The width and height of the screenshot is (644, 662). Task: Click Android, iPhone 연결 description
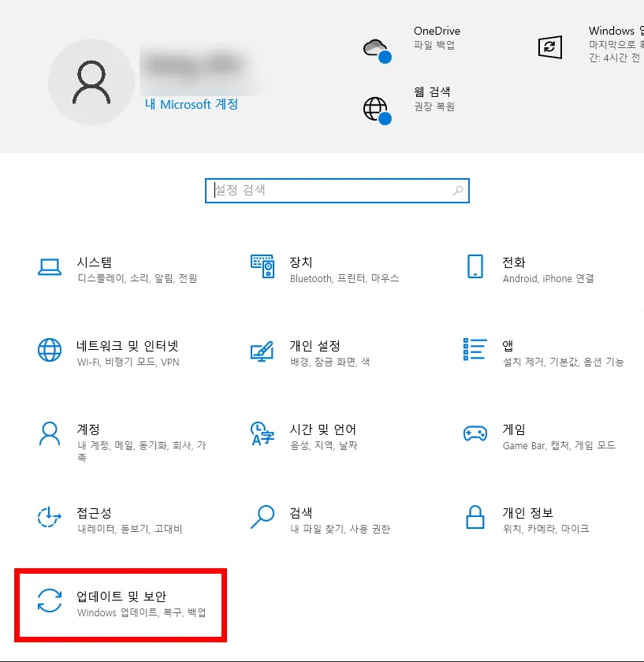point(549,278)
